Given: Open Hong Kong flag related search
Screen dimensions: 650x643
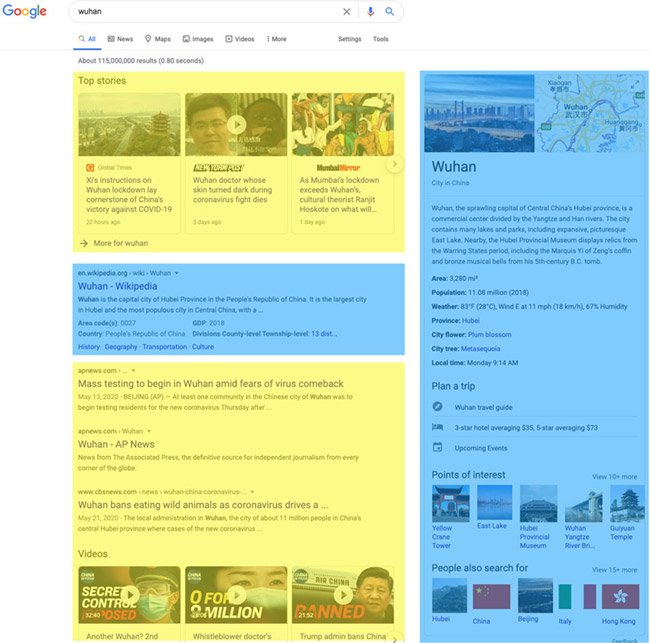Looking at the screenshot, I should point(620,597).
